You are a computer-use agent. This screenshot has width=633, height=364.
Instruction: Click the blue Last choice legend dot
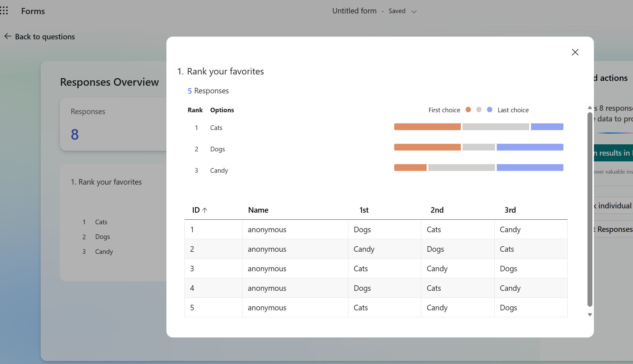coord(489,110)
